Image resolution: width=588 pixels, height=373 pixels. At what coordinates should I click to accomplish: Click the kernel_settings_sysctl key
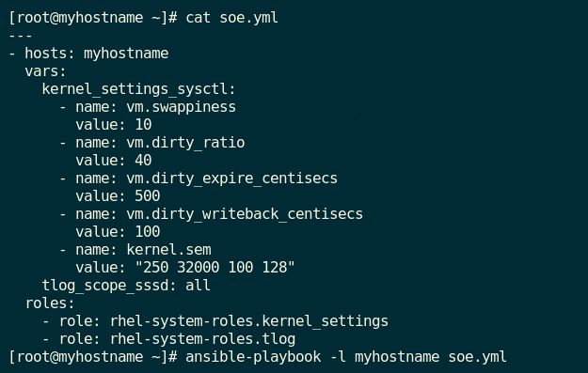(x=138, y=89)
